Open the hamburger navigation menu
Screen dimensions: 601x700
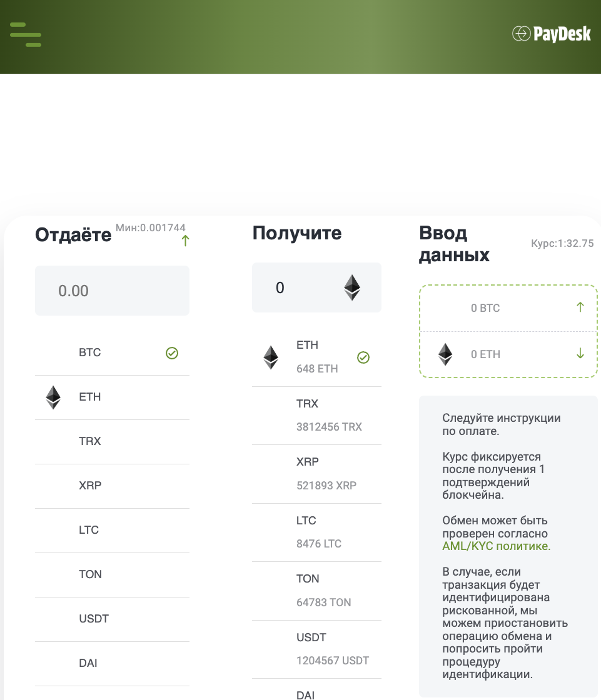(x=25, y=36)
